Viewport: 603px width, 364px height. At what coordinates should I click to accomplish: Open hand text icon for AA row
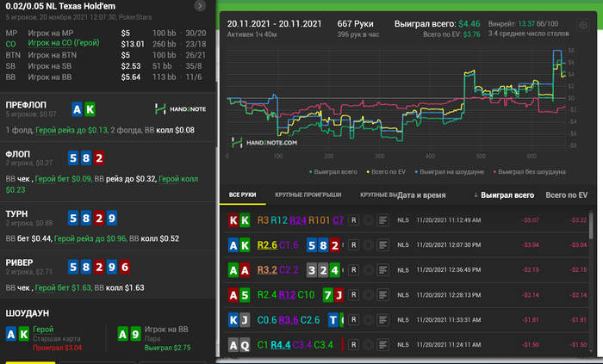[382, 270]
